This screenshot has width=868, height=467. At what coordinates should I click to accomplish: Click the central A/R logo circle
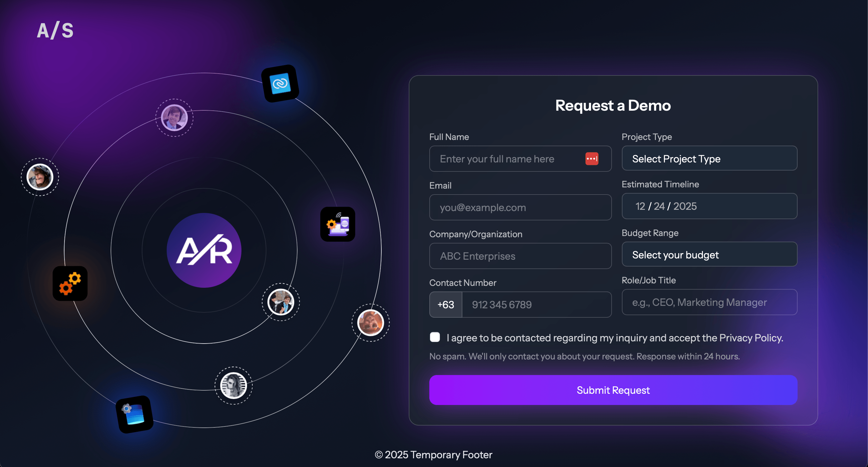[x=204, y=250]
